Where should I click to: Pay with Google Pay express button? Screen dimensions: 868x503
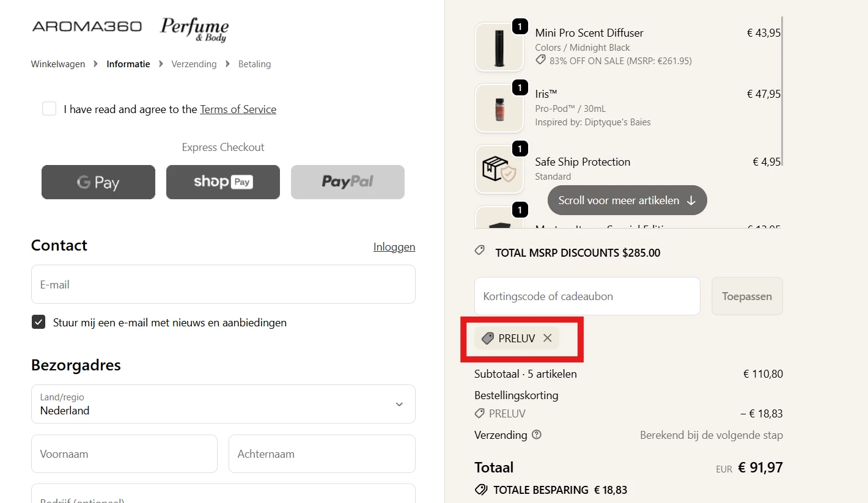(x=98, y=182)
